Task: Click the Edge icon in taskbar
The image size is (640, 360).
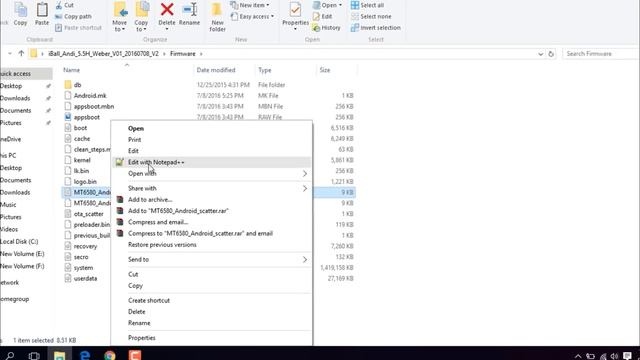Action: (x=85, y=355)
